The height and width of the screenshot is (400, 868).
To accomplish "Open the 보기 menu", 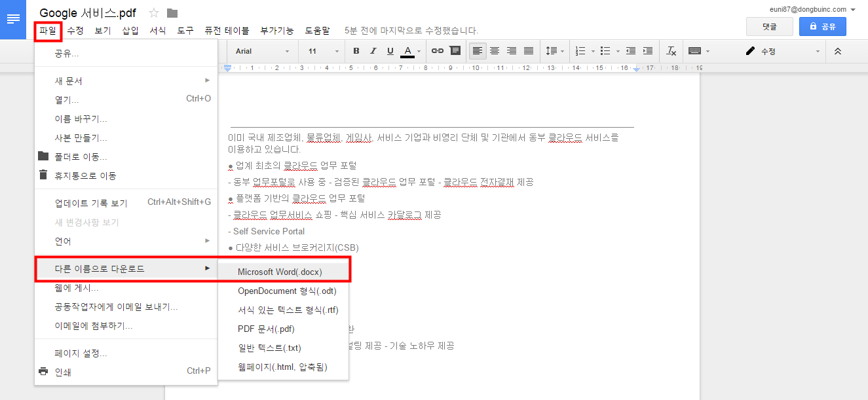I will (103, 31).
